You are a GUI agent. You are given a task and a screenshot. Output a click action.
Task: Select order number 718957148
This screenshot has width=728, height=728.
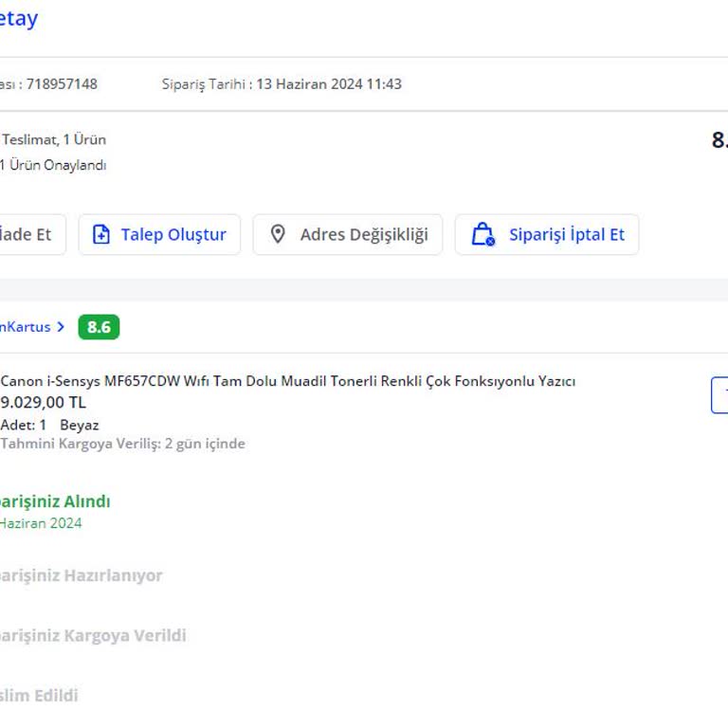[62, 84]
